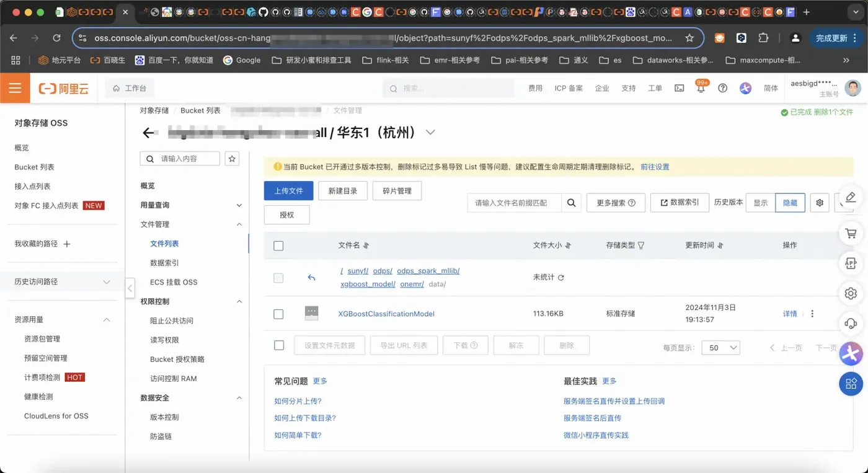Expand bucket region dropdown chevron
Viewport: 868px width, 473px height.
430,133
